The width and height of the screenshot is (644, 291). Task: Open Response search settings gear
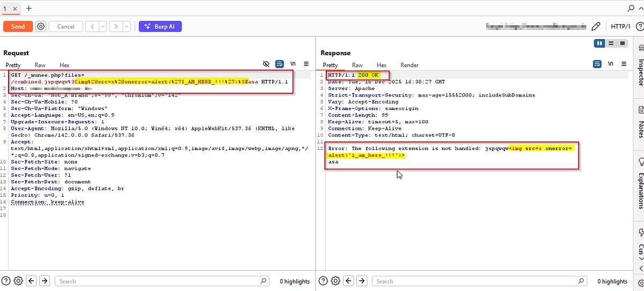click(336, 281)
